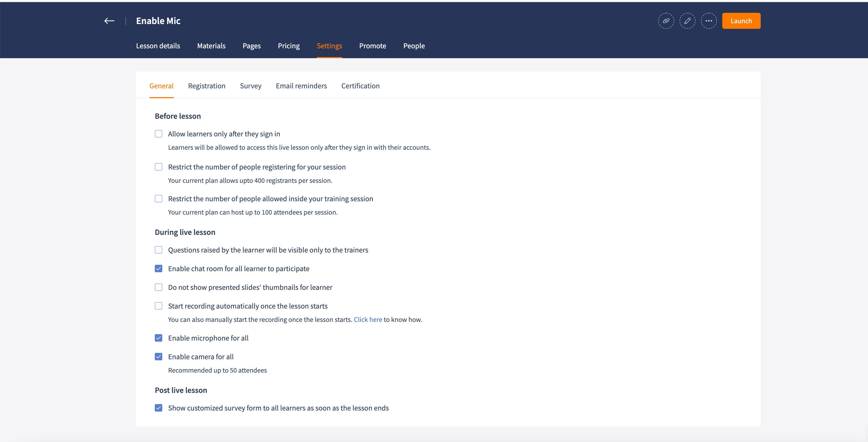
Task: Uncheck Enable camera for all
Action: [158, 356]
